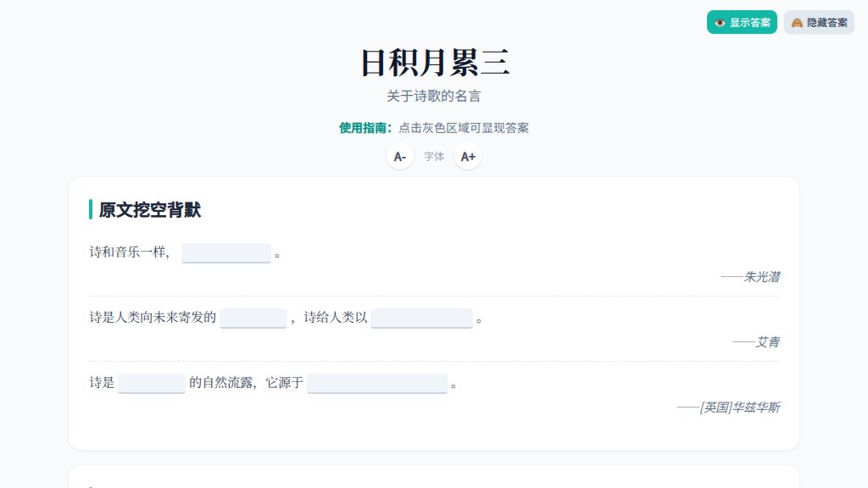Increase font size with A+ button

pos(468,157)
